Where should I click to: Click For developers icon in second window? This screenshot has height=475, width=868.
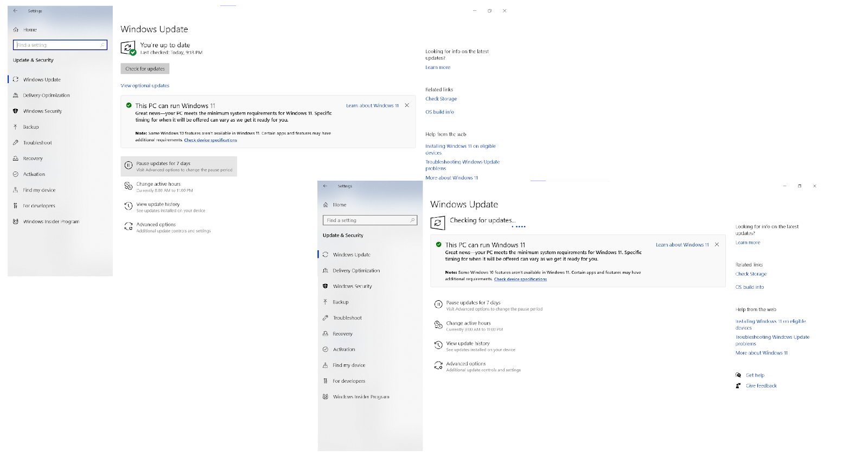325,381
